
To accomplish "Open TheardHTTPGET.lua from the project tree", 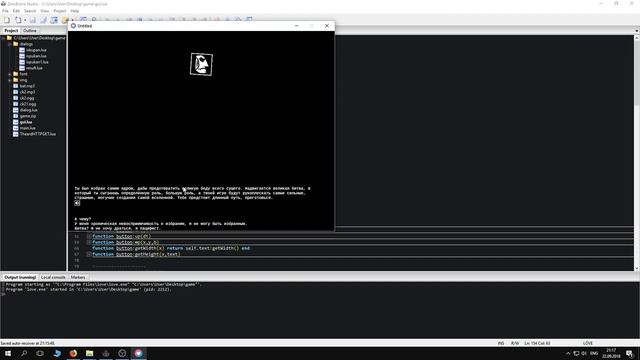I will point(38,134).
